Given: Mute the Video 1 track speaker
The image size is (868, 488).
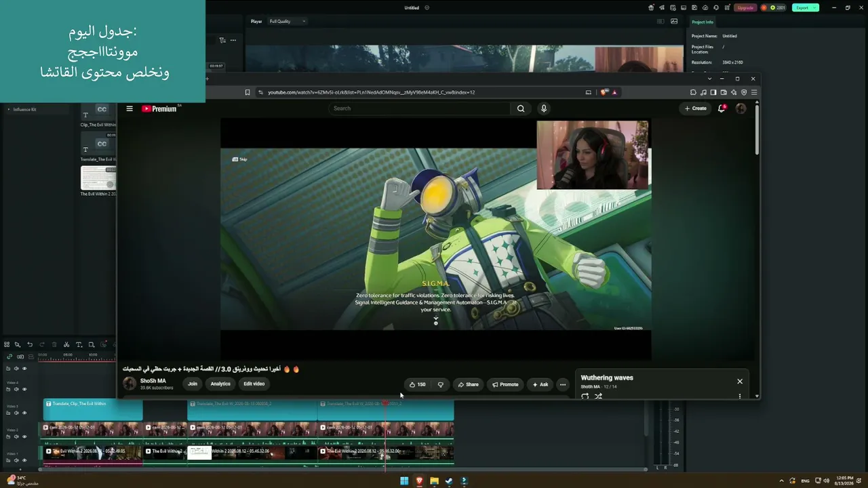Looking at the screenshot, I should point(16,460).
